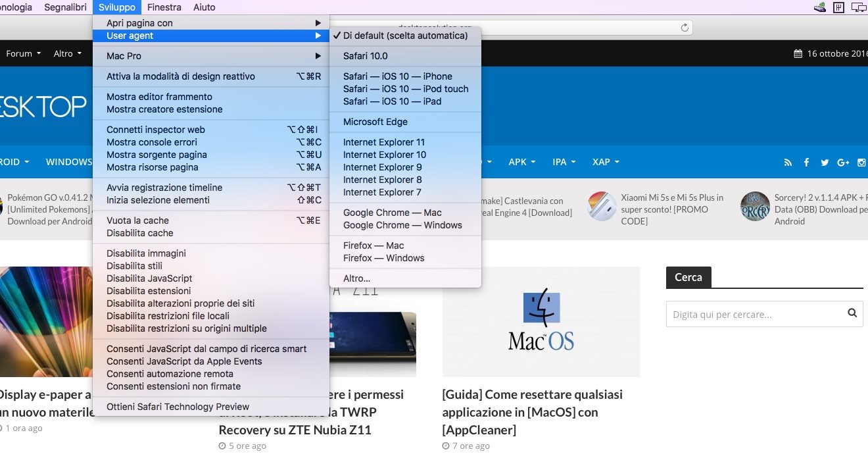The image size is (868, 462).
Task: Open the Altro dropdown in site navbar
Action: pyautogui.click(x=68, y=54)
